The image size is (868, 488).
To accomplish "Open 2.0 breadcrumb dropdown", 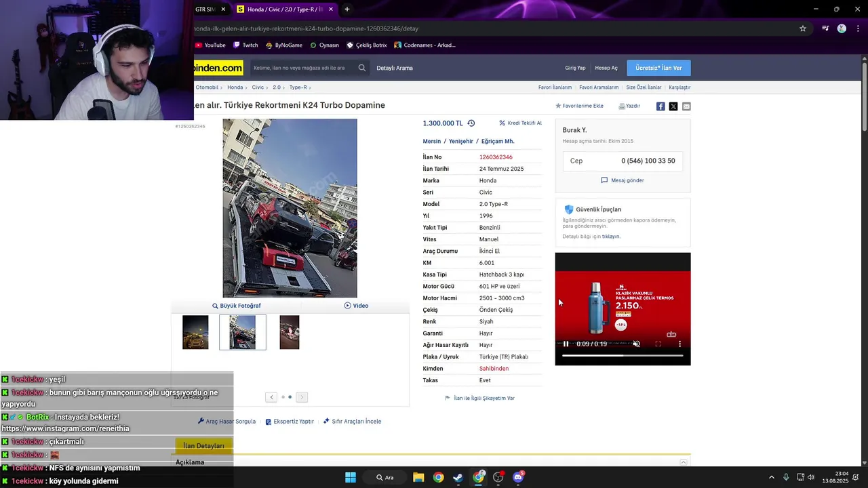I will tap(278, 87).
